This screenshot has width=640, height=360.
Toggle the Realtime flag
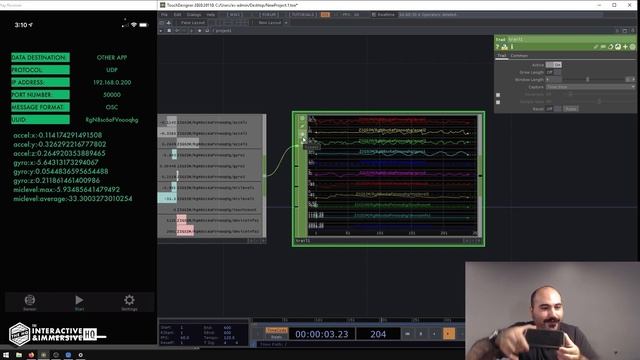tap(382, 15)
